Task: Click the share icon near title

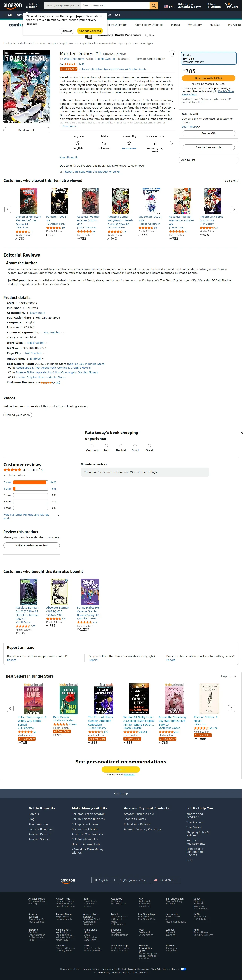Action: pyautogui.click(x=172, y=54)
